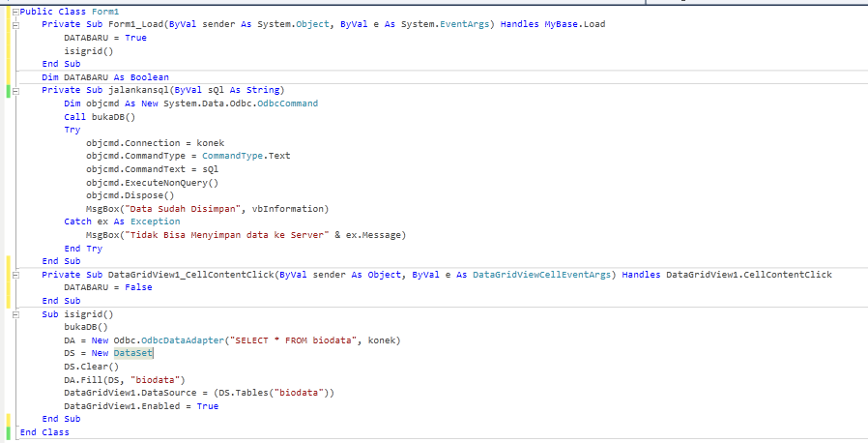868x443 pixels.
Task: Click the vbInformation argument
Action: [x=288, y=209]
